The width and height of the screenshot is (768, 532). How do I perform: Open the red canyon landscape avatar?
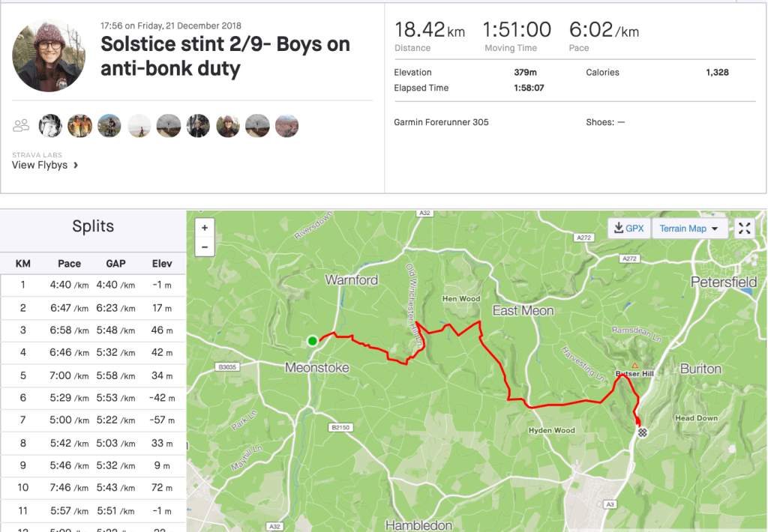coord(286,126)
